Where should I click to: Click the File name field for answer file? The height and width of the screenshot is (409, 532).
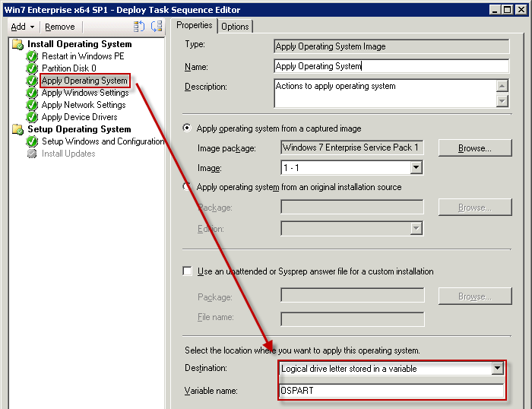coord(353,319)
